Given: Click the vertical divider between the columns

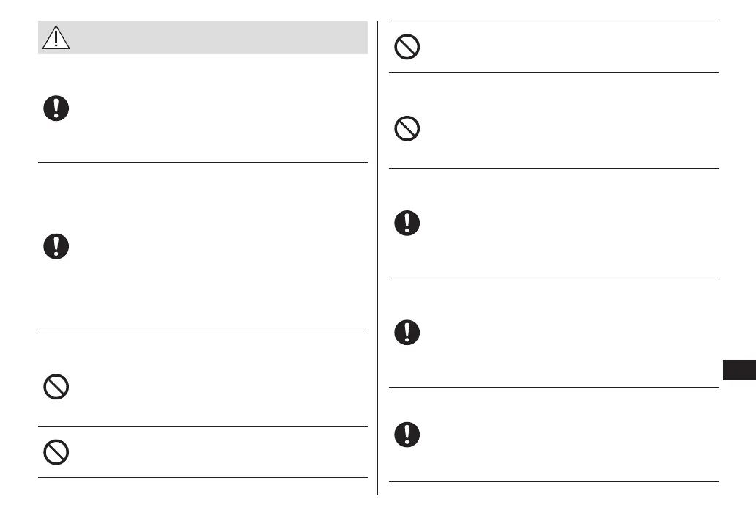Looking at the screenshot, I should pyautogui.click(x=378, y=256).
